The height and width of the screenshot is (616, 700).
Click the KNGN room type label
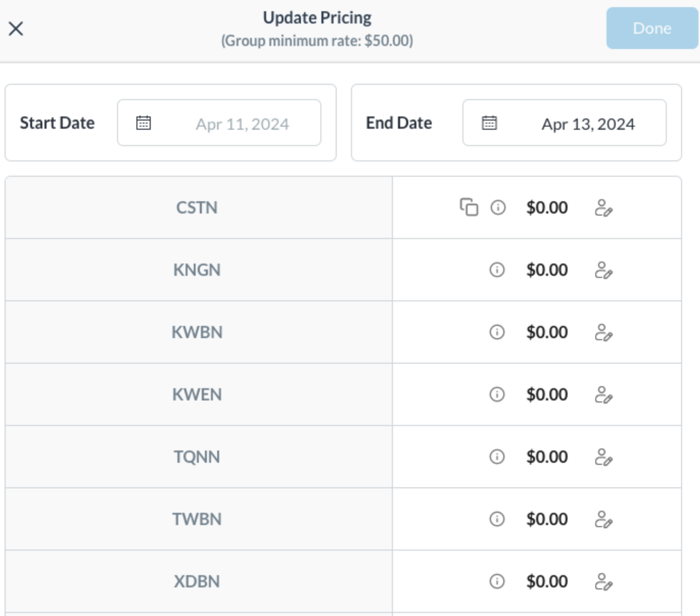197,270
